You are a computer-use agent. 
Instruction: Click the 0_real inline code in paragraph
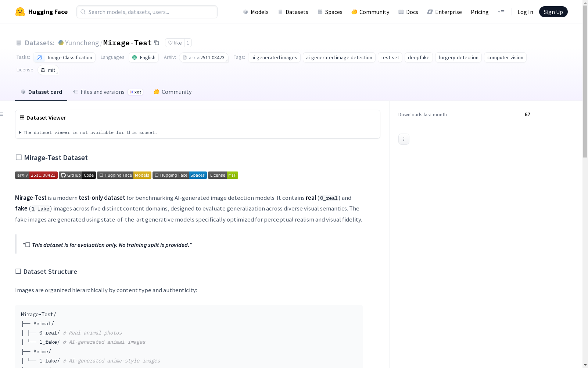[x=329, y=198]
